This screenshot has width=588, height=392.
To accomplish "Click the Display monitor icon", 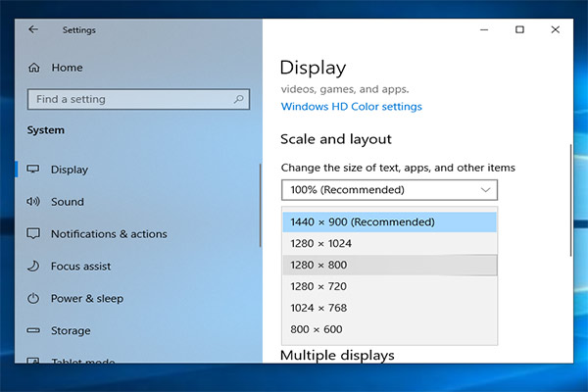I will pos(33,170).
